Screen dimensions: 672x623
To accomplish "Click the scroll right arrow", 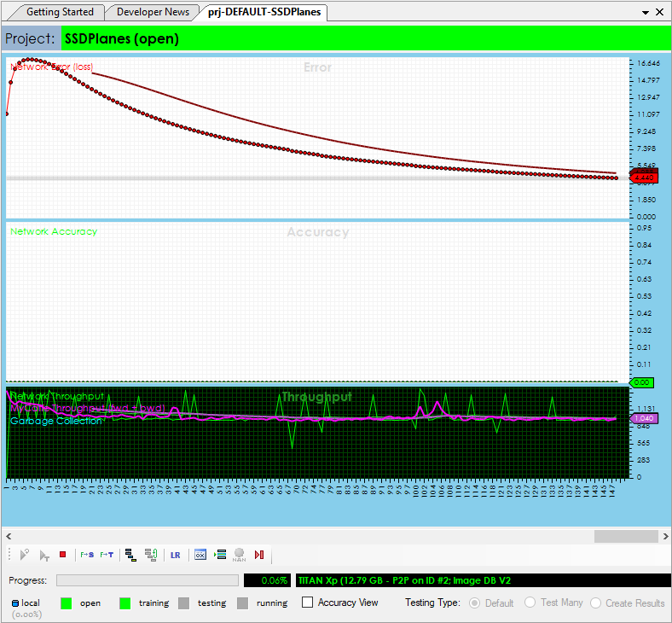I will pyautogui.click(x=665, y=537).
